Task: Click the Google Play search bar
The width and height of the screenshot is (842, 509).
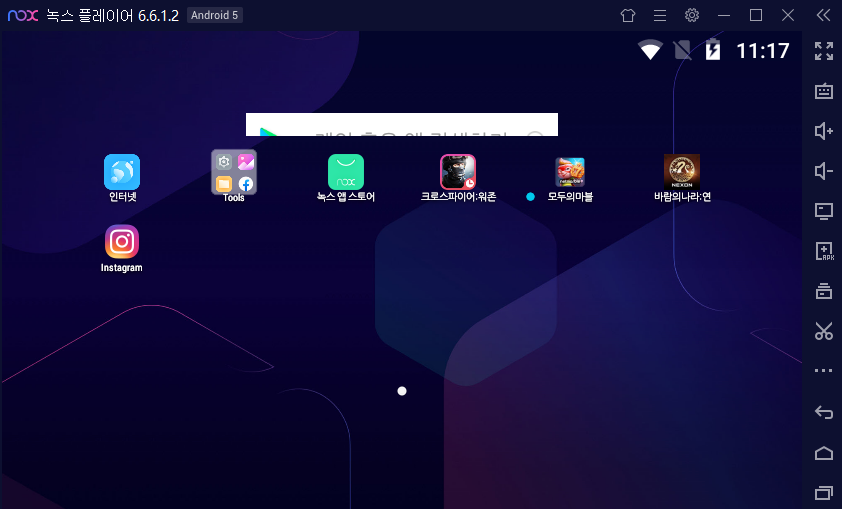Action: coord(402,125)
